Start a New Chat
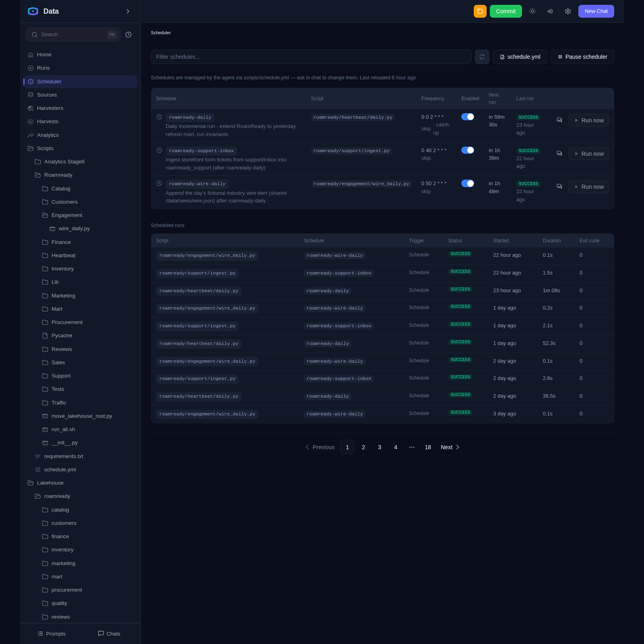 (x=596, y=11)
